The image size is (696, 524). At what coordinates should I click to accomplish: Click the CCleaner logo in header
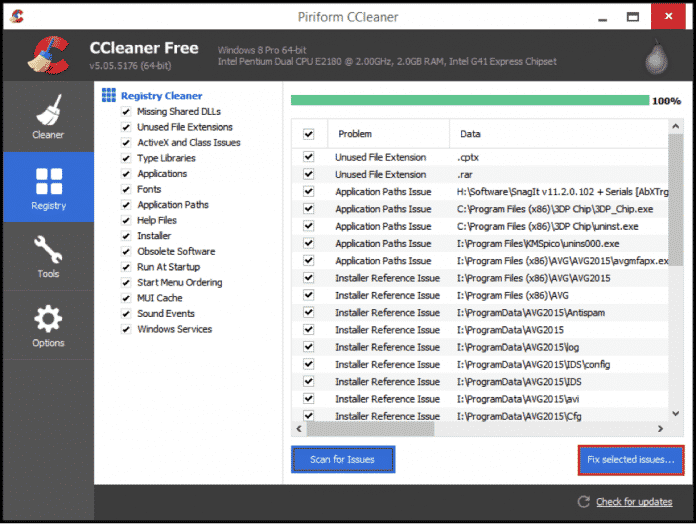(x=45, y=56)
